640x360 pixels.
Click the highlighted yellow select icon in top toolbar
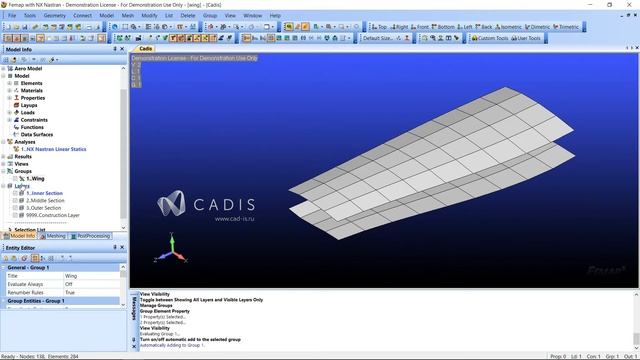289,27
